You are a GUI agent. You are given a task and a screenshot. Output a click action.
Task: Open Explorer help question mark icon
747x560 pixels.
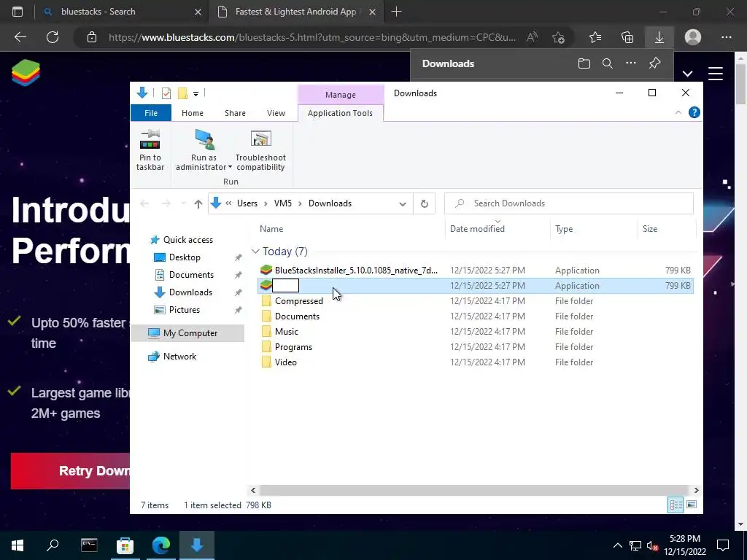694,112
